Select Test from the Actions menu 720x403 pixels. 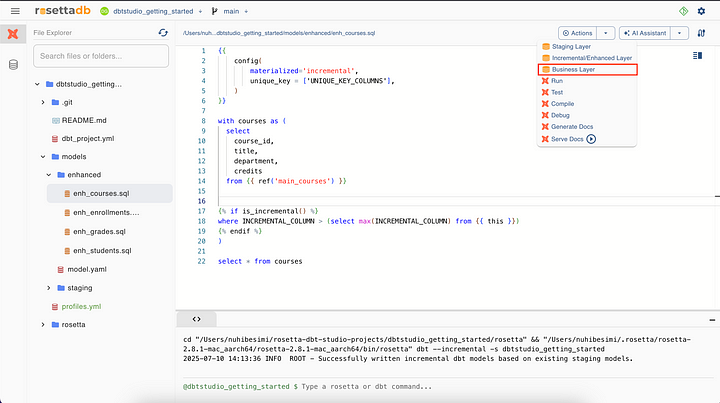coord(587,92)
